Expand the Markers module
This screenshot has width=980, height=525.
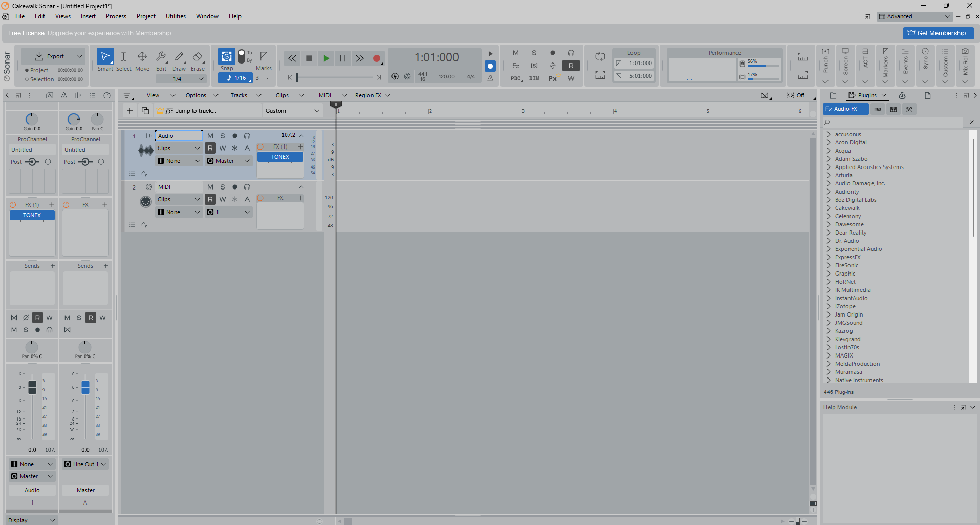(885, 81)
